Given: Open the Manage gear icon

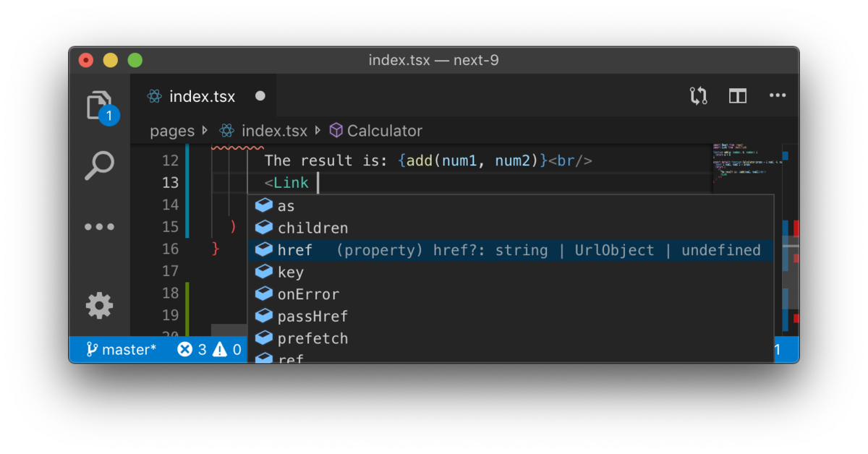Looking at the screenshot, I should coord(99,305).
